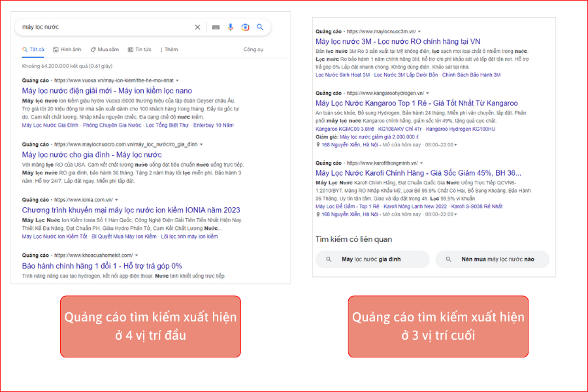Open image search with the camera icon
This screenshot has width=588, height=392.
point(245,27)
